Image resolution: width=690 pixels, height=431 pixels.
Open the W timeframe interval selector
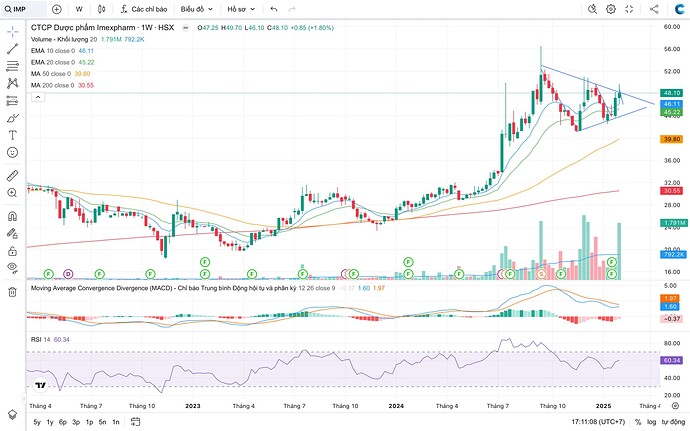click(x=79, y=8)
